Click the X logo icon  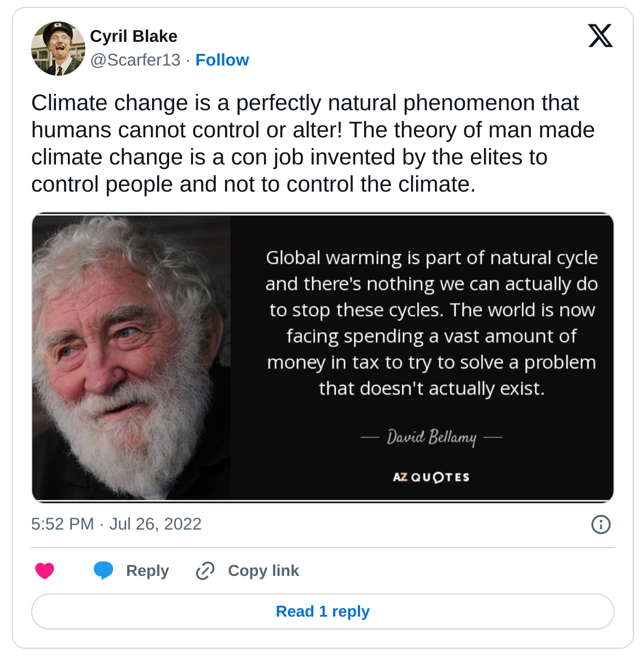[x=600, y=36]
